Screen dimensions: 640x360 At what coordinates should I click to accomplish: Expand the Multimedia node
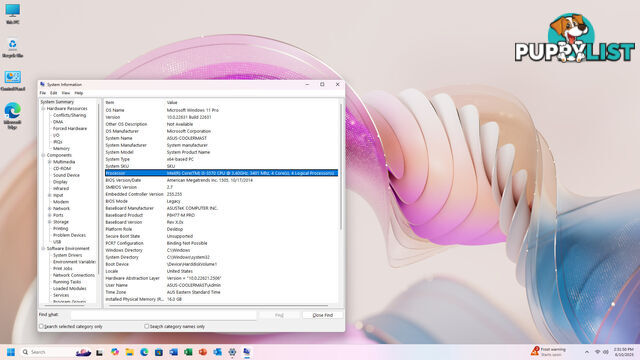coord(50,162)
